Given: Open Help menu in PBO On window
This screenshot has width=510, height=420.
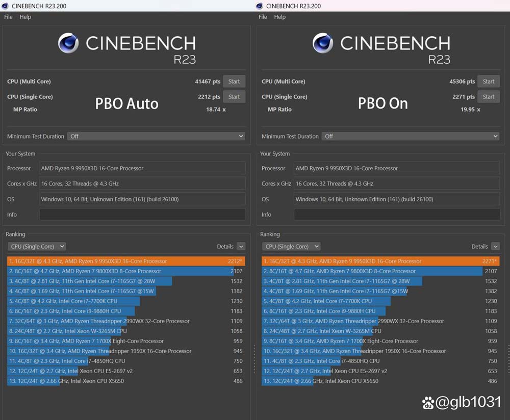Looking at the screenshot, I should 279,17.
